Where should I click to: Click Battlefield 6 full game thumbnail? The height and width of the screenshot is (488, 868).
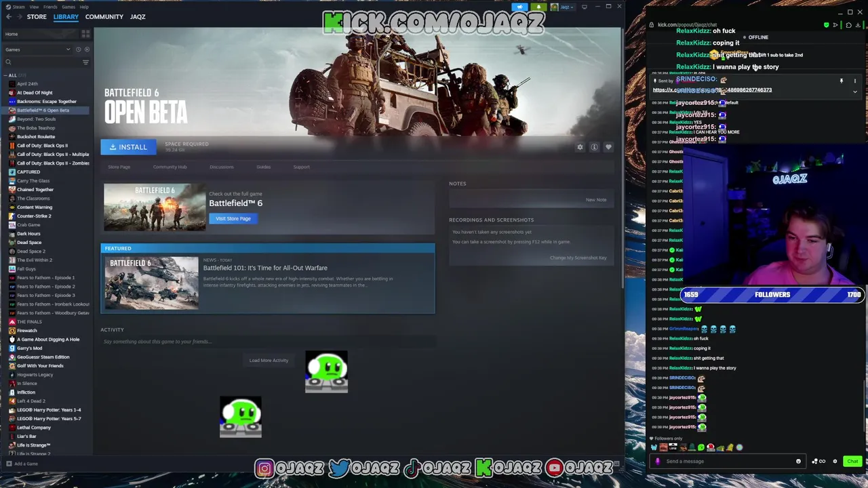(x=155, y=207)
